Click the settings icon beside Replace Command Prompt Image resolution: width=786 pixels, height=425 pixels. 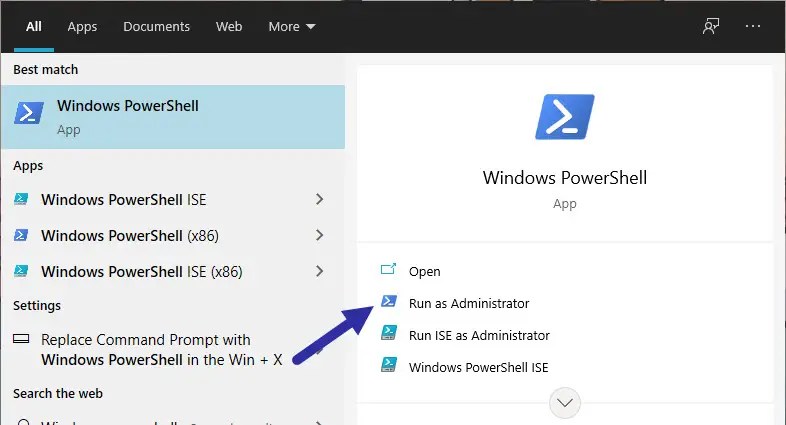pos(21,339)
